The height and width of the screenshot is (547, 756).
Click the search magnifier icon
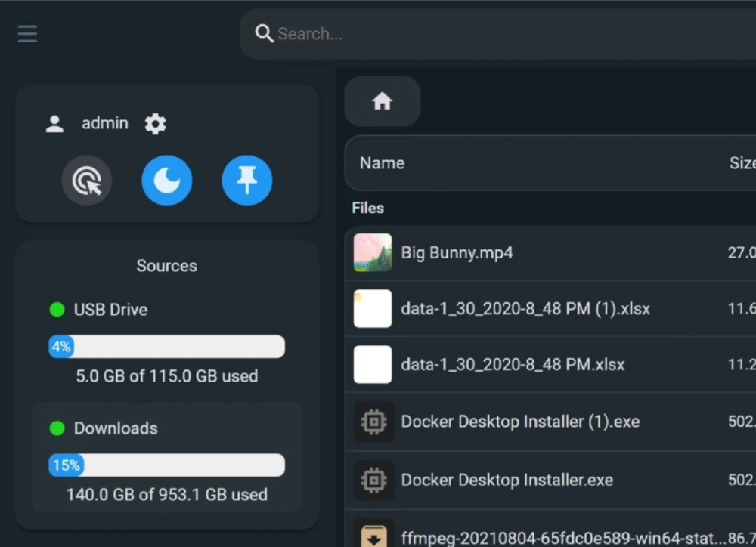pos(264,33)
